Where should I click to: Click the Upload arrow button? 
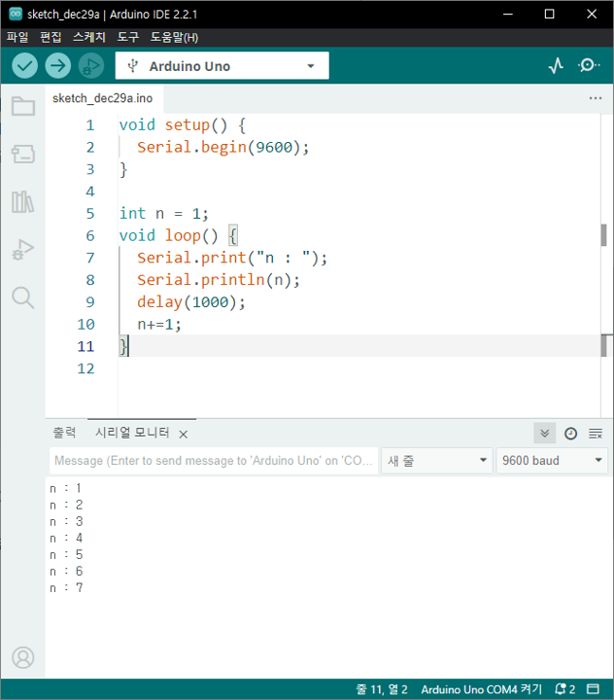(x=58, y=66)
